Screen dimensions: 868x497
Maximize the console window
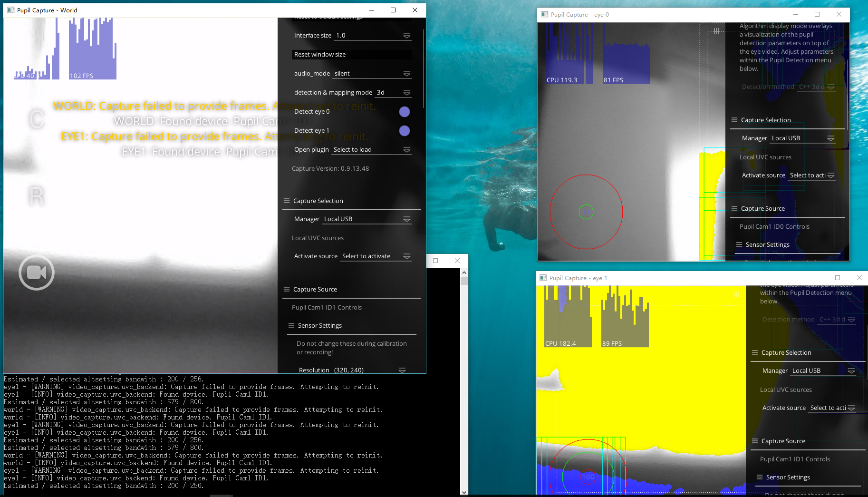(435, 261)
